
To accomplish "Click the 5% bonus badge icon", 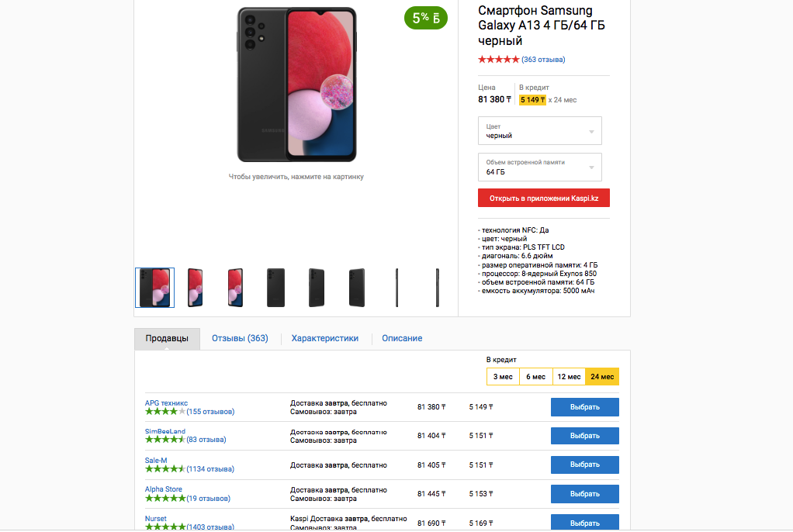I will tap(426, 18).
